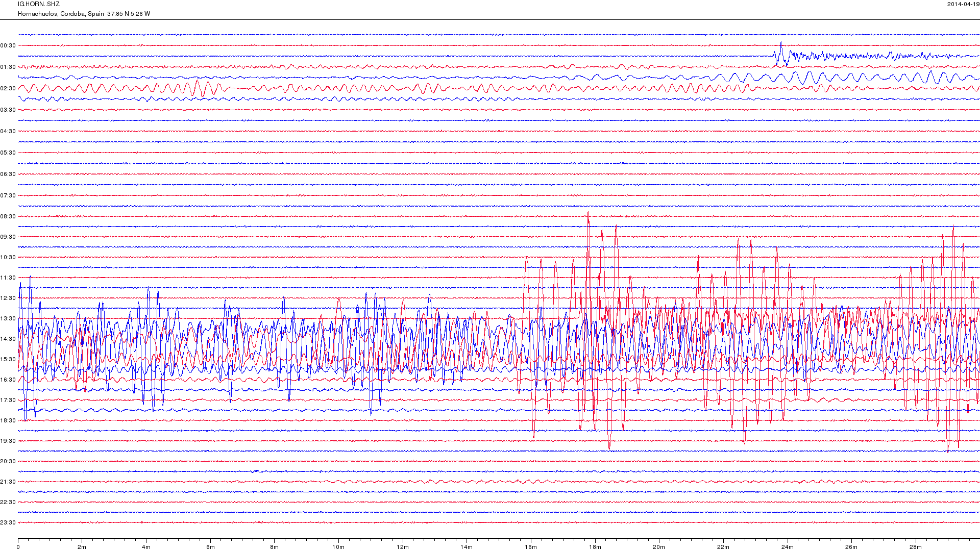Click the 20m axis label
980x551 pixels.
tap(659, 547)
